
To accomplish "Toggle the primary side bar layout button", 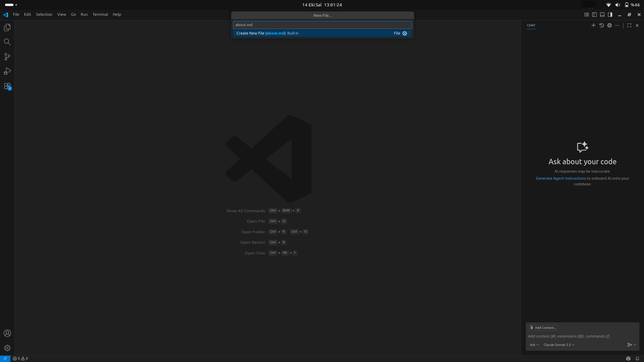I will coord(594,15).
